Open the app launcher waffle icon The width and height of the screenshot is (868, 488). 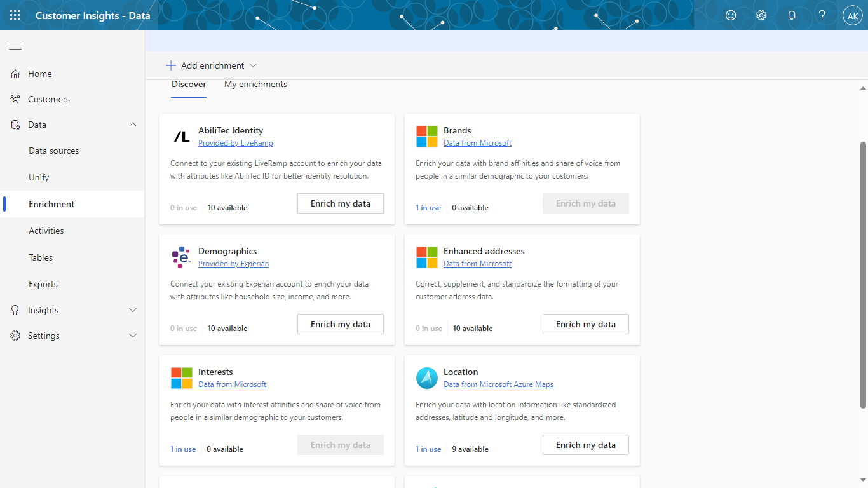tap(15, 15)
